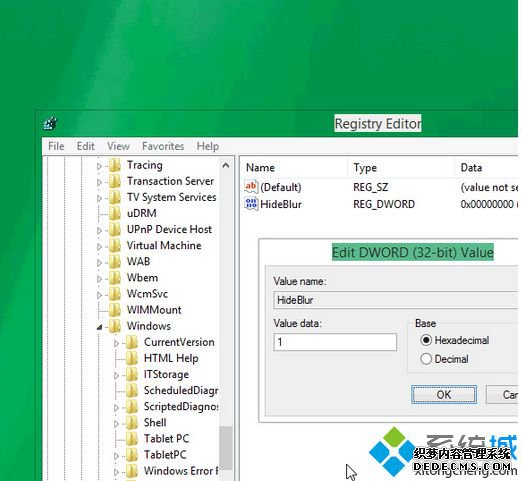The image size is (522, 481).
Task: Click the tree scrollbar up arrow
Action: coord(226,165)
